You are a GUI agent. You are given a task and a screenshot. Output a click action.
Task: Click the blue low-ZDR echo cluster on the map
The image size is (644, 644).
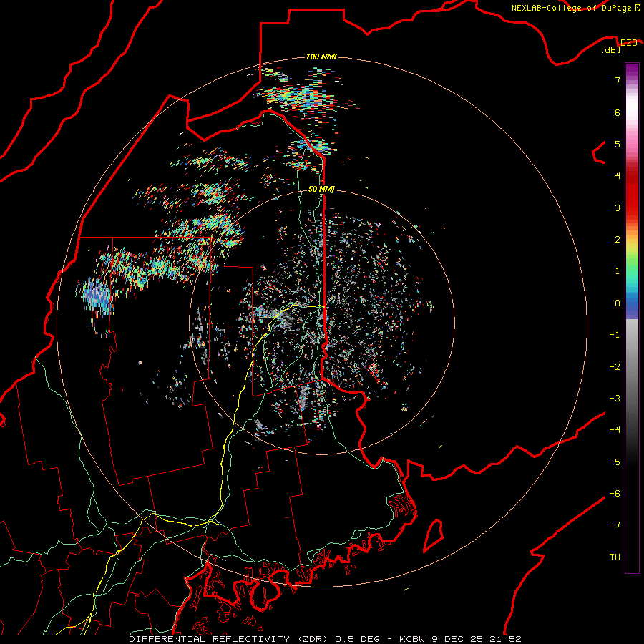(x=97, y=295)
